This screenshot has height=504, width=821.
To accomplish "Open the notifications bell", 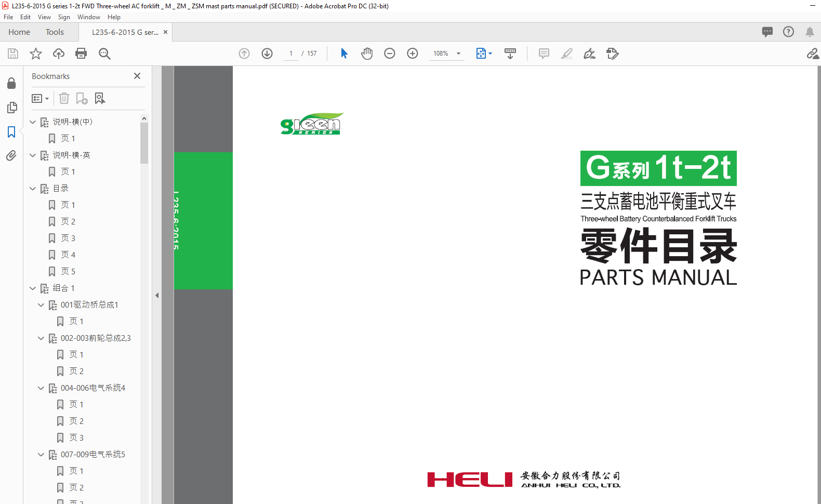I will [x=810, y=32].
